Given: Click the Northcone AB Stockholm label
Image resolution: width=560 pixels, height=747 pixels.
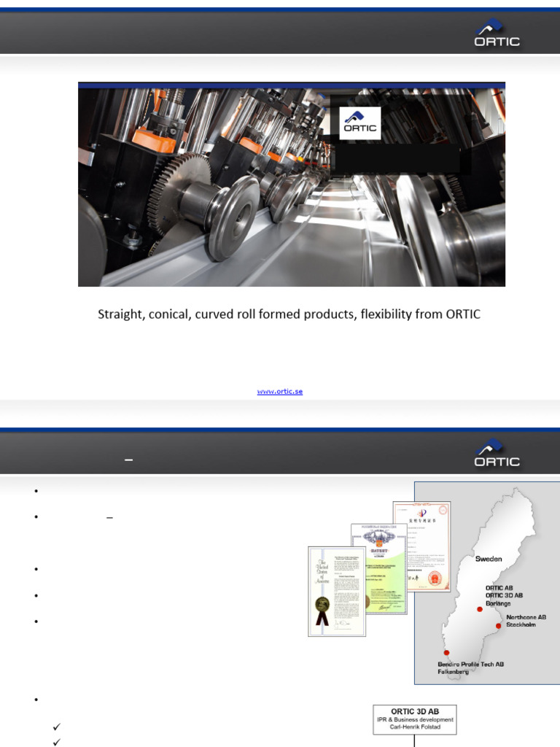Looking at the screenshot, I should click(526, 621).
